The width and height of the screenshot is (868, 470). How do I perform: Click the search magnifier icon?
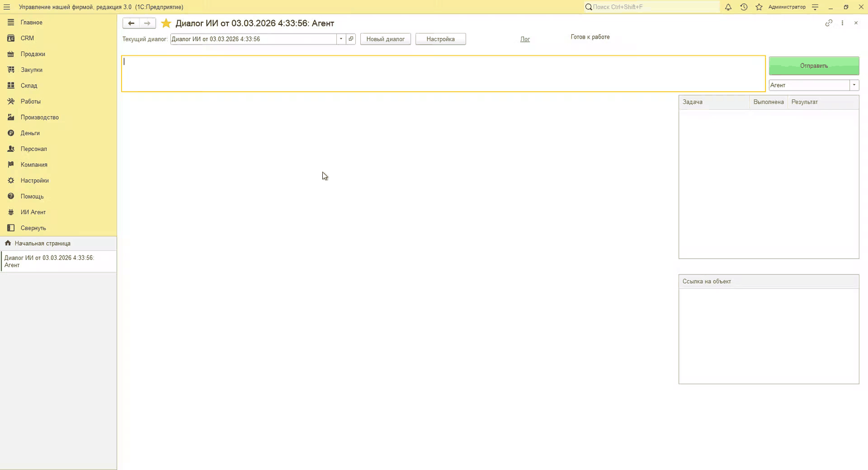pyautogui.click(x=589, y=7)
